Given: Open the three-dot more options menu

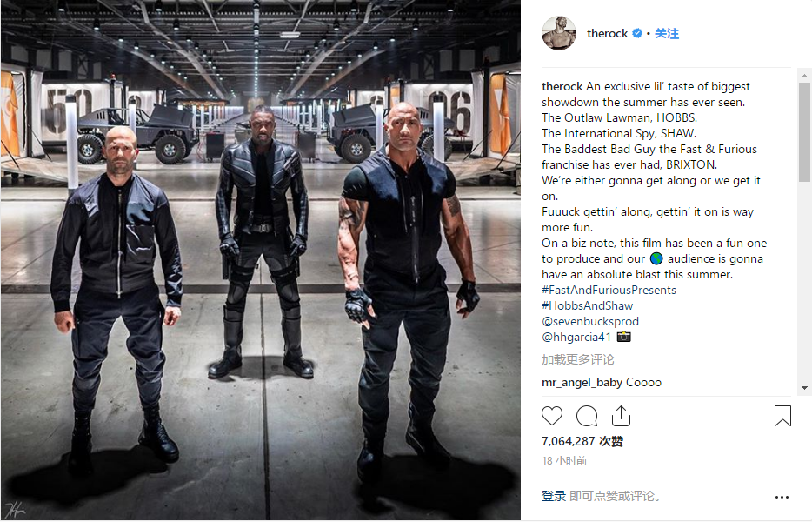Looking at the screenshot, I should point(782,497).
